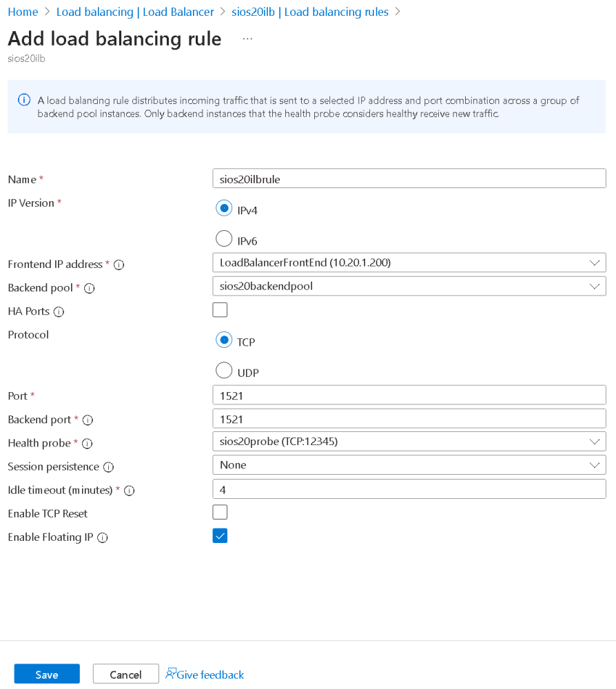Image resolution: width=616 pixels, height=689 pixels.
Task: Go to Home breadcrumb
Action: 23,12
